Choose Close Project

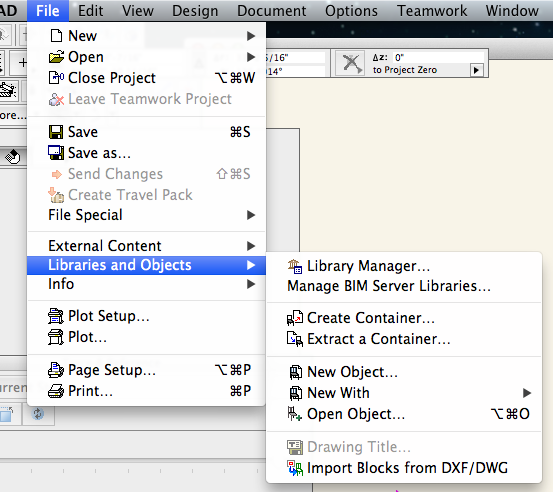click(146, 78)
